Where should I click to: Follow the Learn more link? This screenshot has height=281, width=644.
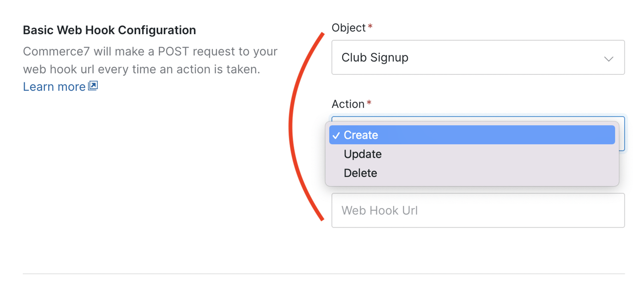point(54,86)
